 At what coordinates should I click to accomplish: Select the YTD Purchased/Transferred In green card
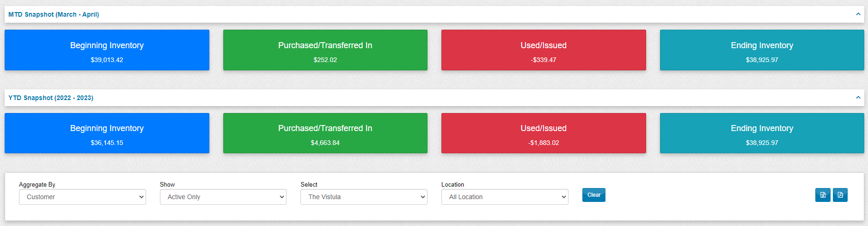coord(325,133)
